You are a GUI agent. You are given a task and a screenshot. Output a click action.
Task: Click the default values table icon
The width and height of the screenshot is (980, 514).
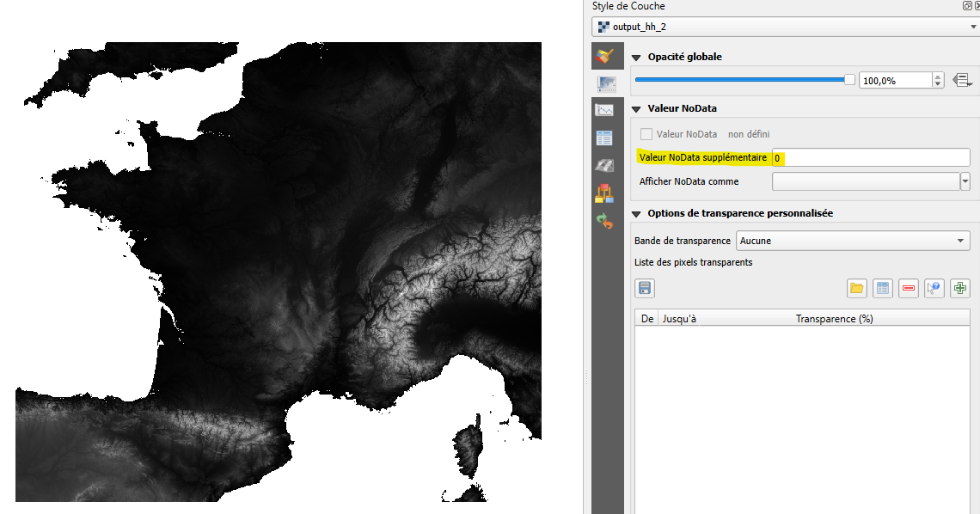click(883, 289)
